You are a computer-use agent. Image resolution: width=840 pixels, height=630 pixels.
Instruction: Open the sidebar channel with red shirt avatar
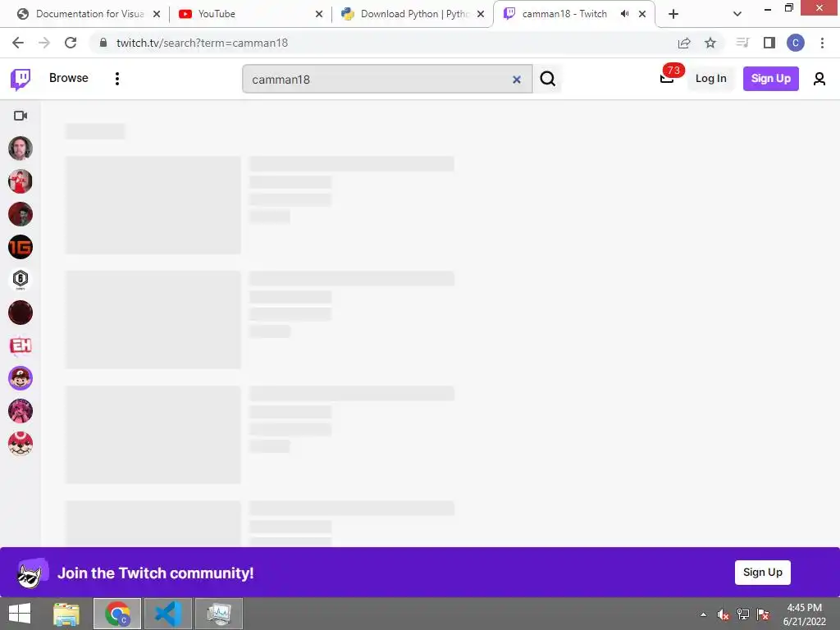click(21, 181)
